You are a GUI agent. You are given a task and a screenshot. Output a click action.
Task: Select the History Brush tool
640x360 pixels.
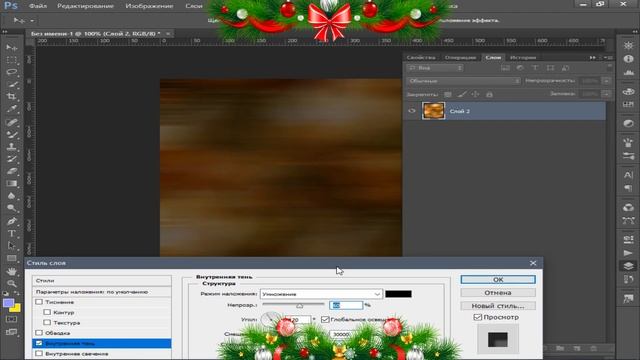(x=11, y=159)
